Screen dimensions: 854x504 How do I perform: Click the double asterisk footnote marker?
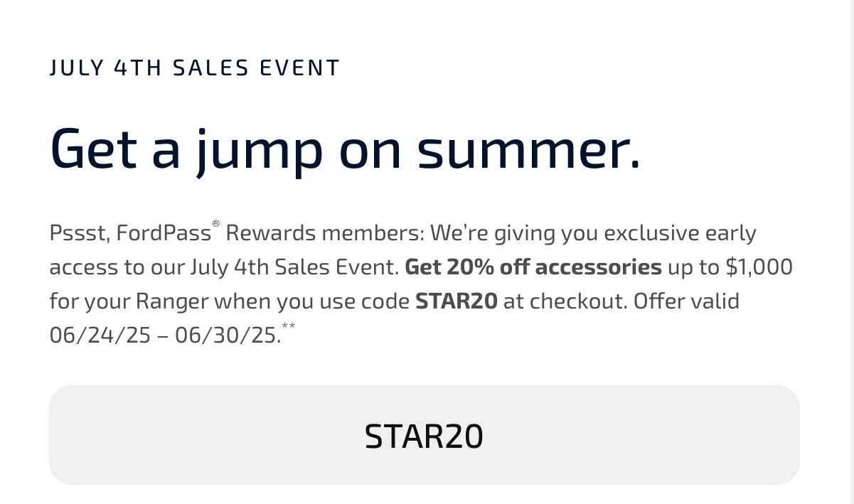[288, 326]
